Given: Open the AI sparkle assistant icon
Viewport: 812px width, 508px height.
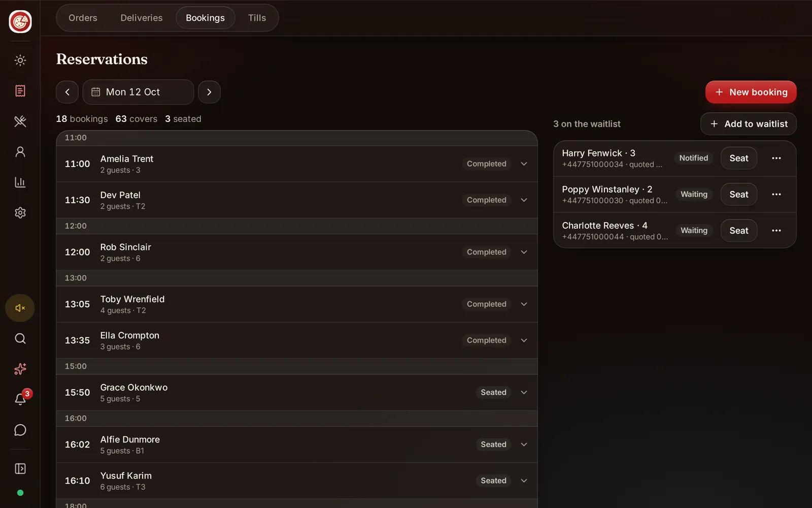Looking at the screenshot, I should [20, 369].
